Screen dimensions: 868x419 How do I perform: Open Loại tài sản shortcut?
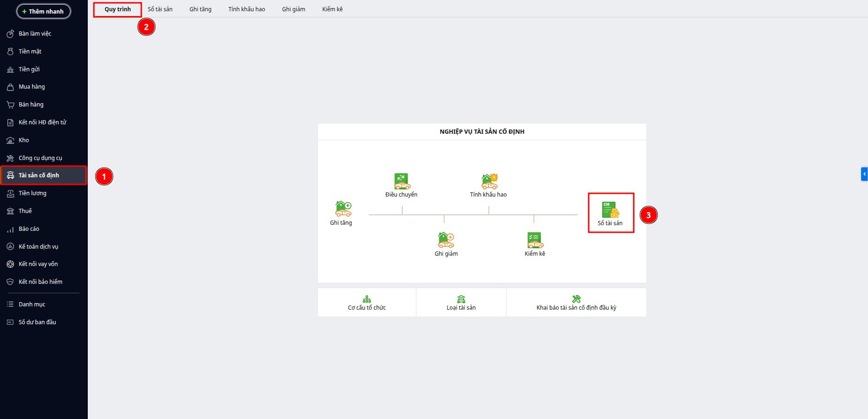[x=461, y=303]
